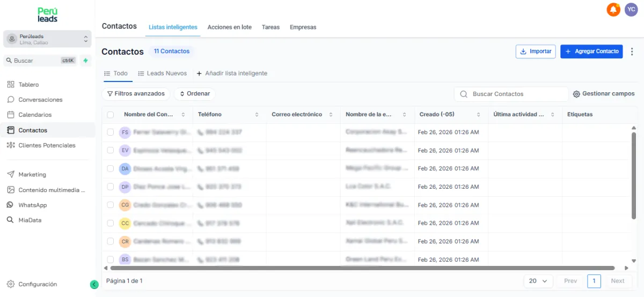Click the FS contact avatar
This screenshot has height=297, width=644.
pyautogui.click(x=125, y=132)
